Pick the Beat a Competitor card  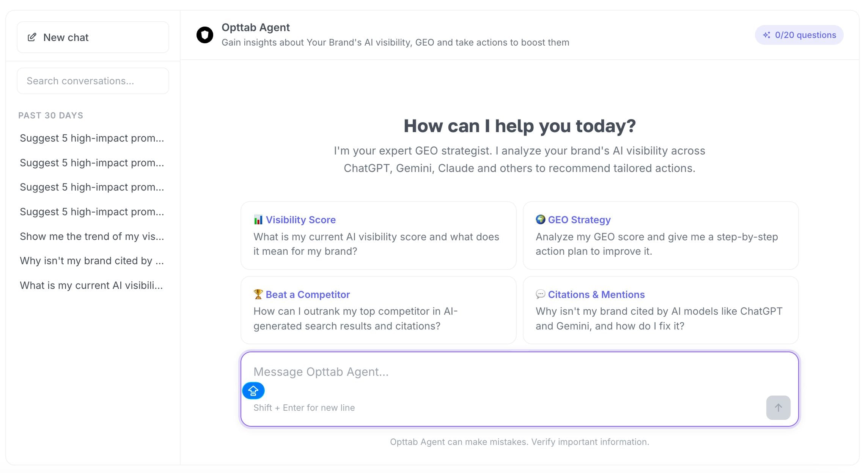point(378,310)
